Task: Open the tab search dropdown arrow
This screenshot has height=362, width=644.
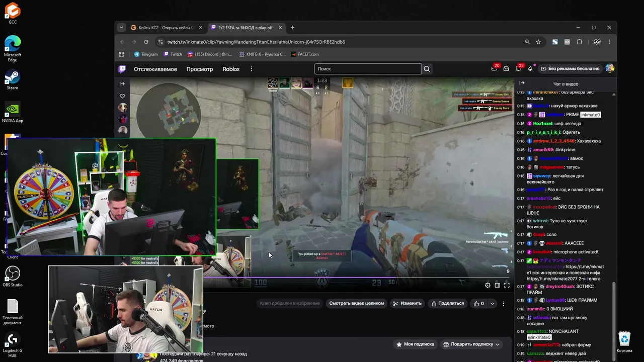Action: [121, 28]
